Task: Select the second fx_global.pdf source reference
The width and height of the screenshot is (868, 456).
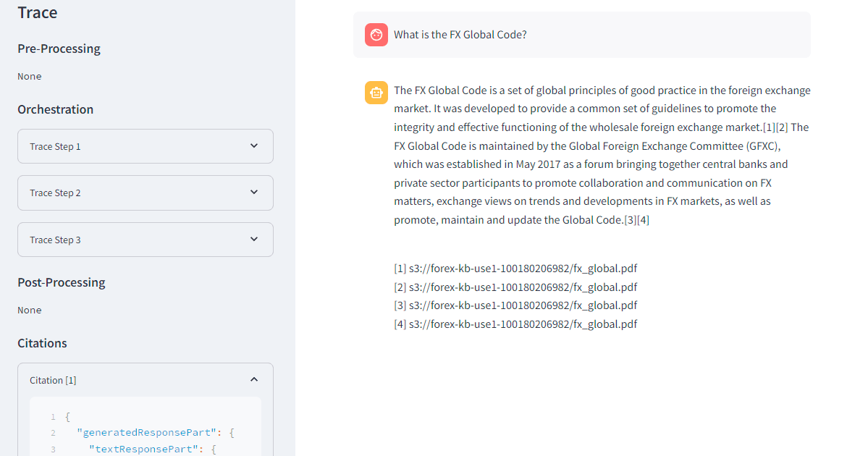Action: pos(515,287)
